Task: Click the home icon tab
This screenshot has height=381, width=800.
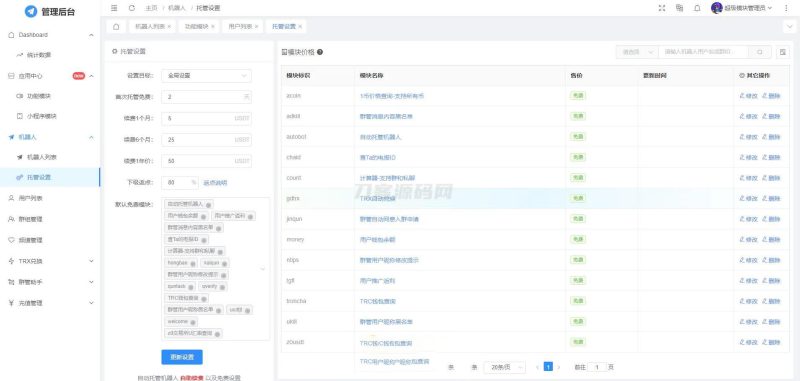Action: click(116, 27)
